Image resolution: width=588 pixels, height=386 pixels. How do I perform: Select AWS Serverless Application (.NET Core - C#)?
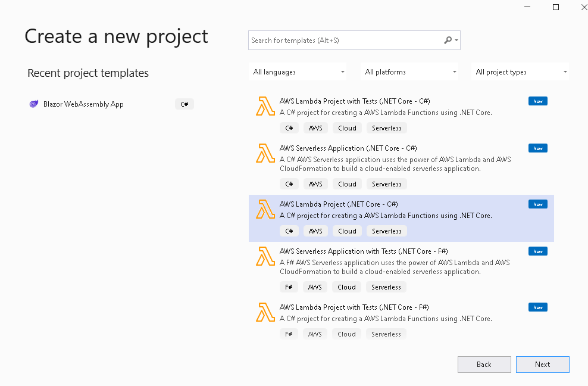401,167
